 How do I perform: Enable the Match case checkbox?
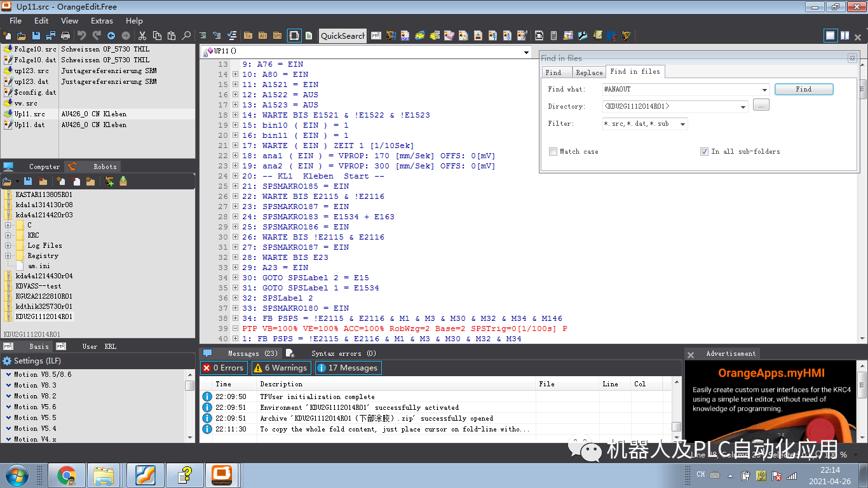point(552,151)
